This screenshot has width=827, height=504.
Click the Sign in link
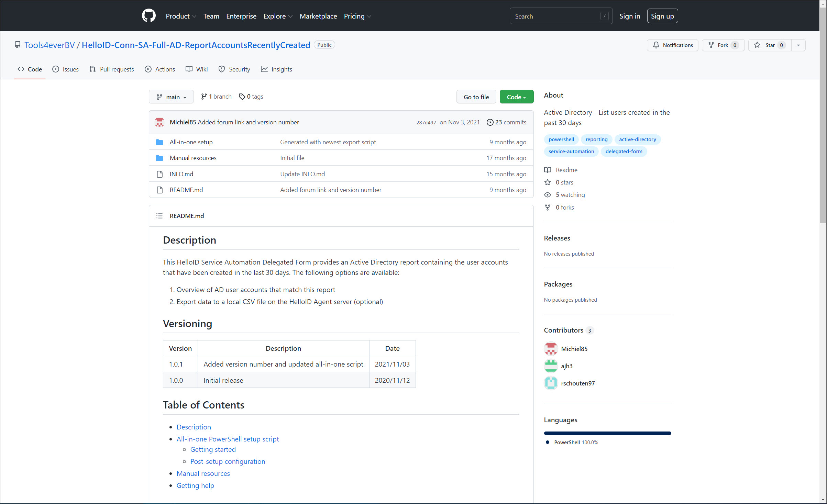tap(630, 16)
